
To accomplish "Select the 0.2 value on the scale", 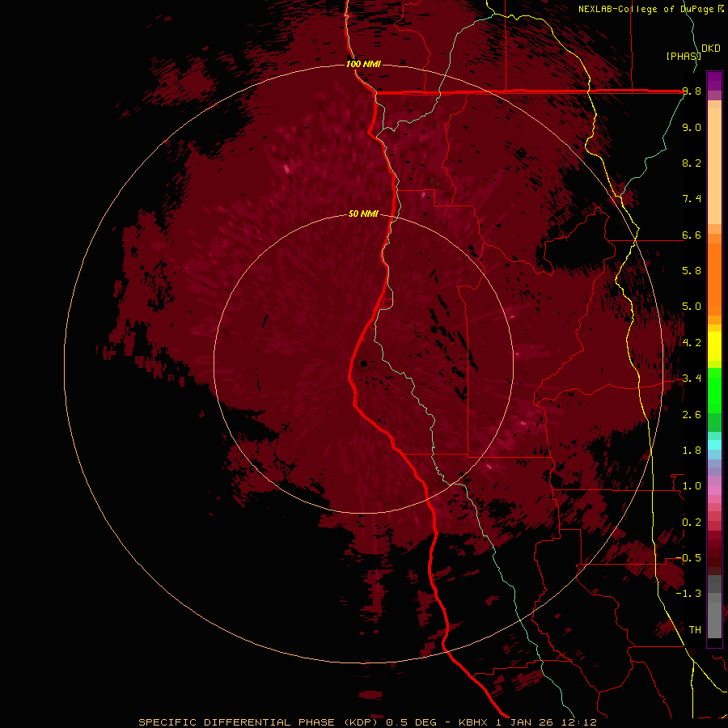I will [x=692, y=523].
